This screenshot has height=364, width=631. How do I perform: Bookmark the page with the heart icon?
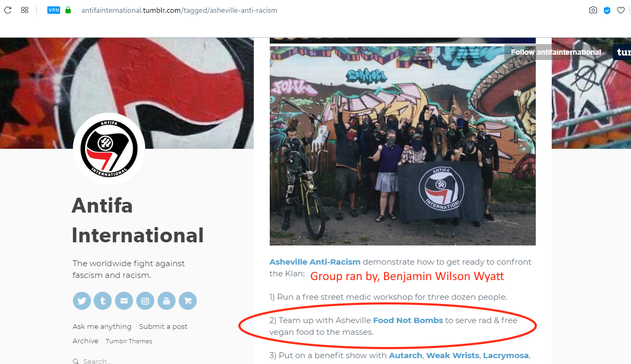[621, 10]
